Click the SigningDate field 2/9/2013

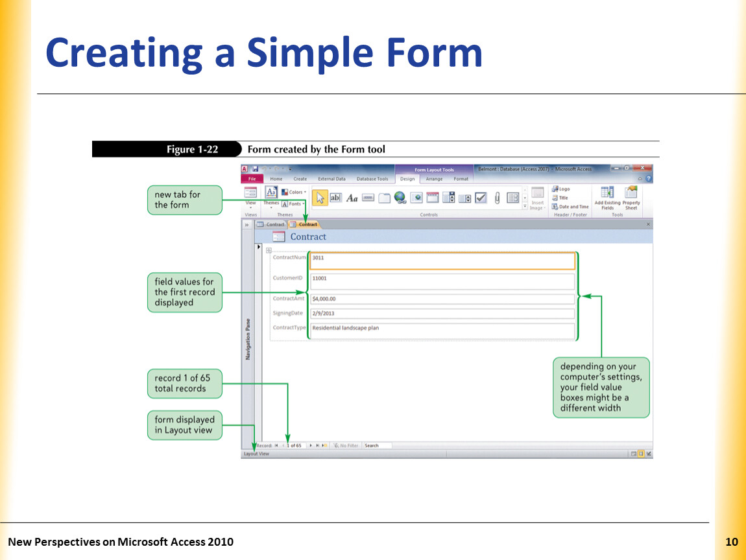pos(442,313)
